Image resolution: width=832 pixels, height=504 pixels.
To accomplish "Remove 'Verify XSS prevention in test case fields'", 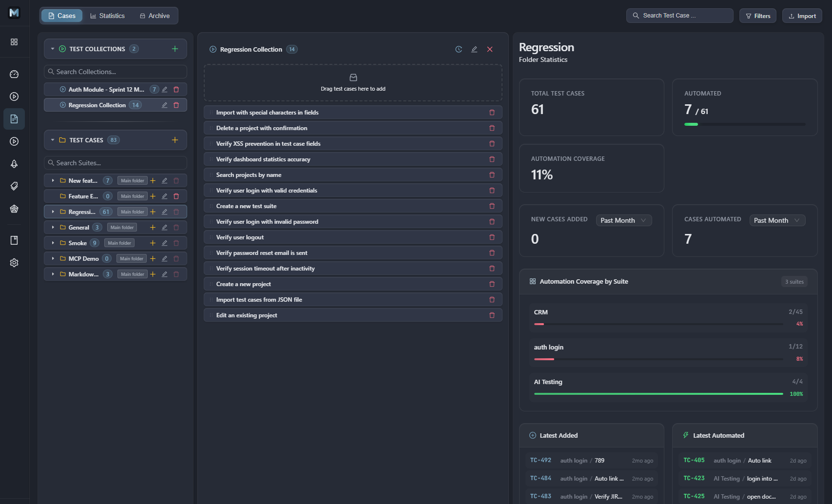I will coord(492,144).
